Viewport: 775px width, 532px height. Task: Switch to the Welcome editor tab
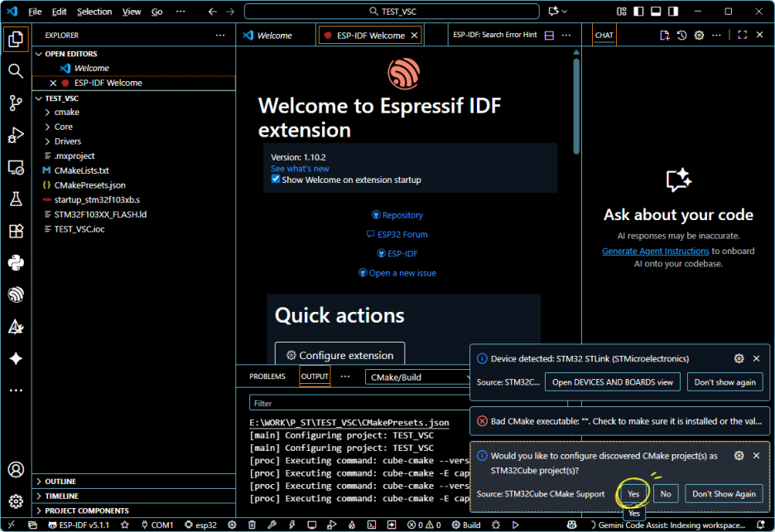click(275, 35)
